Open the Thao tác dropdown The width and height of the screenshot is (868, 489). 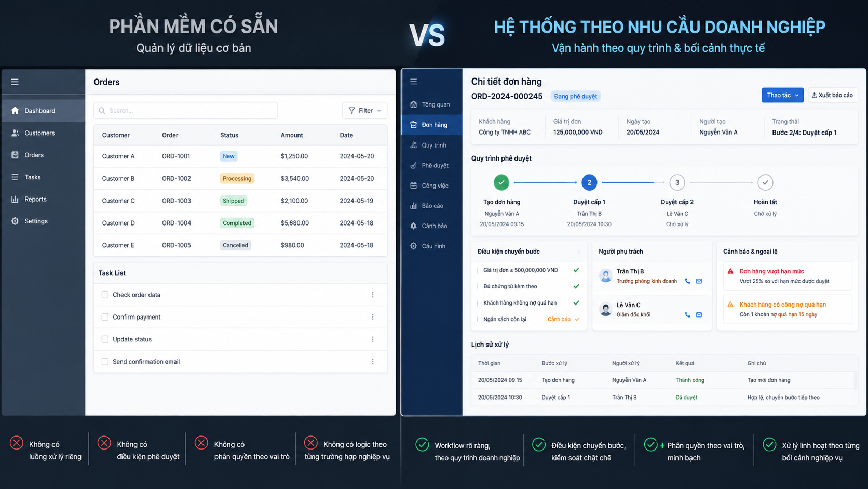tap(782, 95)
